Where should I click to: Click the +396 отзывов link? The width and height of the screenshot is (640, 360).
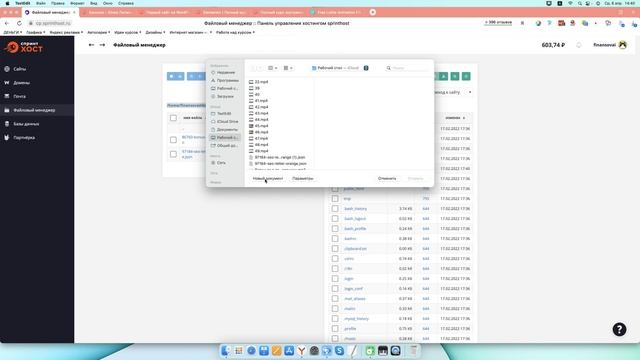[x=498, y=22]
